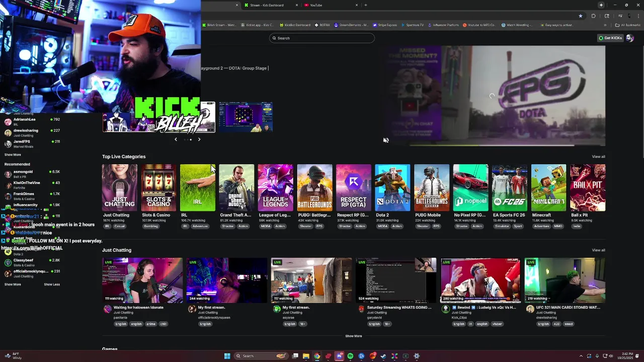
Task: Click the anime tag on paniania's stream
Action: tap(150, 324)
